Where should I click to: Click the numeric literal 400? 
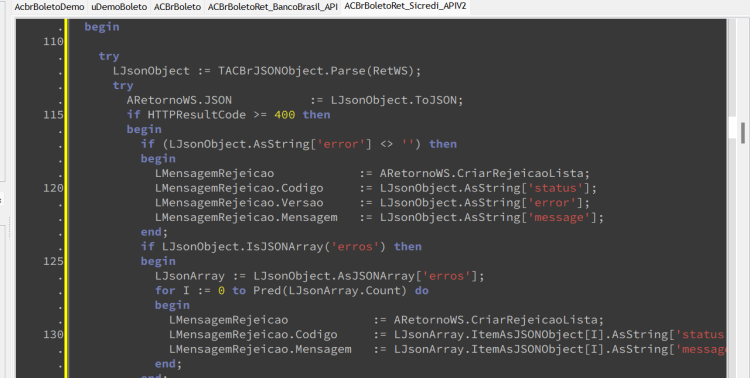pyautogui.click(x=285, y=115)
